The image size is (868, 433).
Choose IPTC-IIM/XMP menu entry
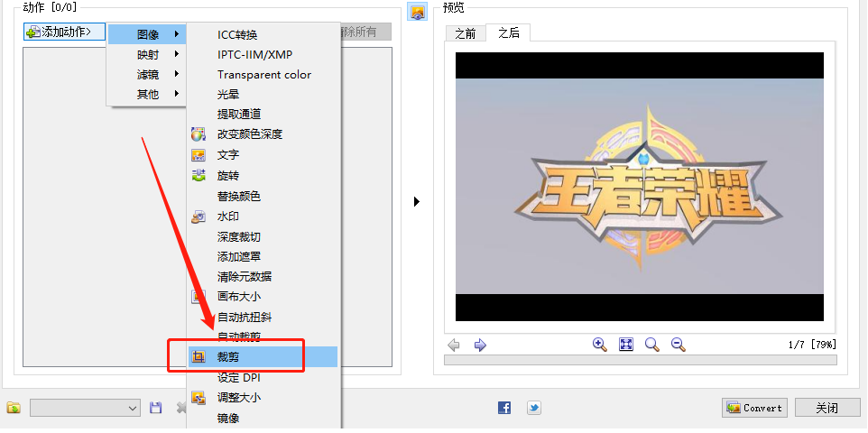255,55
